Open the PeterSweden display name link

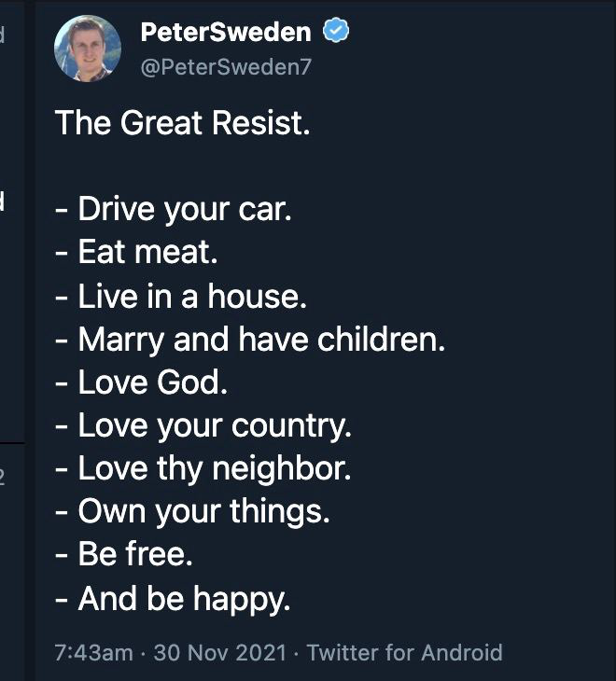click(x=225, y=33)
